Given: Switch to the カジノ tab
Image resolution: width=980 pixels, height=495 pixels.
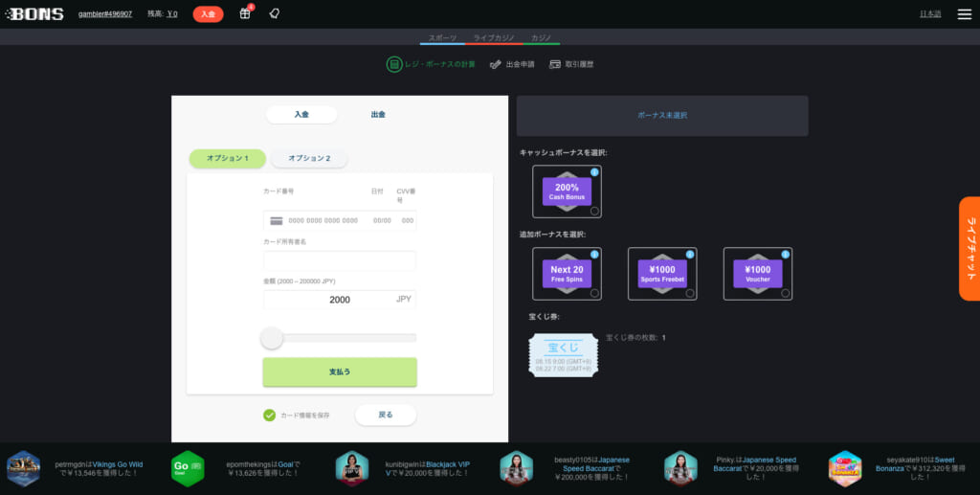Looking at the screenshot, I should click(542, 38).
